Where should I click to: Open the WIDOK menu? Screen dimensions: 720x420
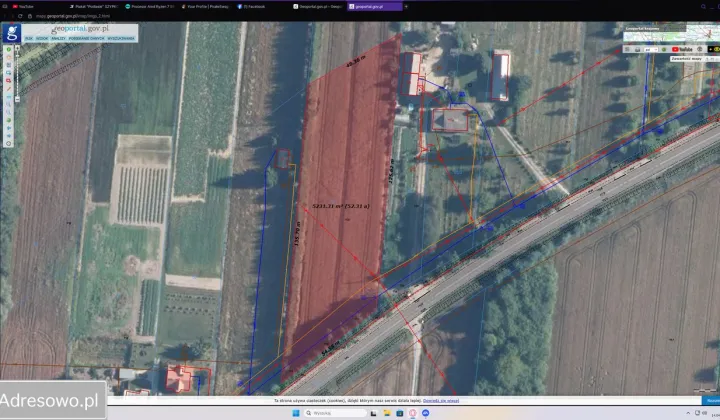pyautogui.click(x=43, y=37)
